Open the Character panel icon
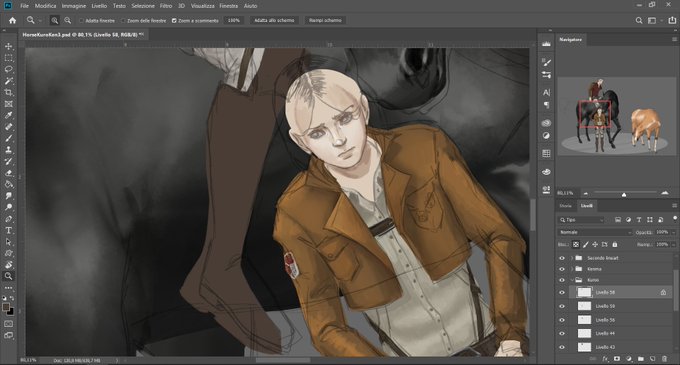 coord(546,92)
